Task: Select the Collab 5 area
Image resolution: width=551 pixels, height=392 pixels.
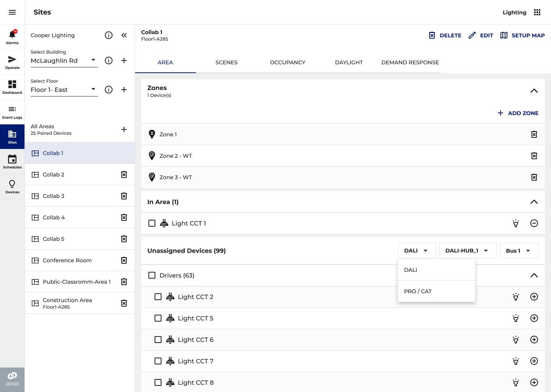Action: click(x=80, y=239)
